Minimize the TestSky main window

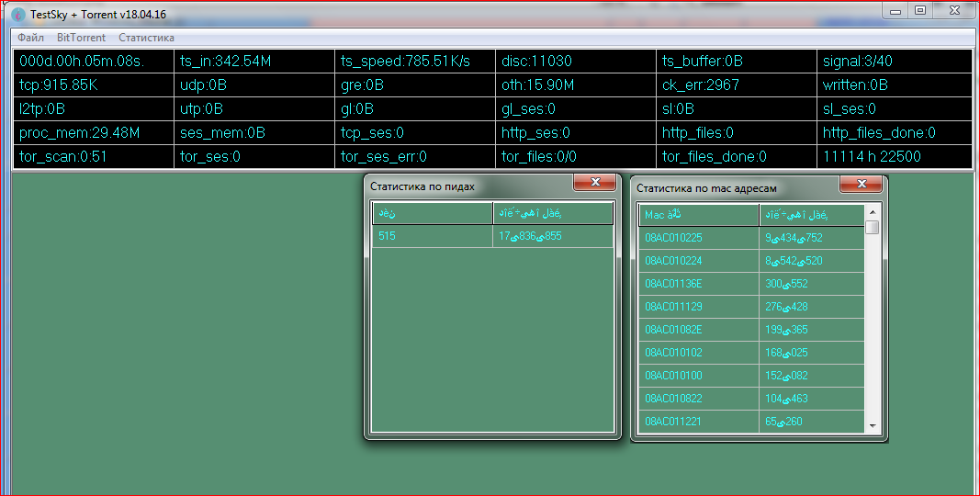click(899, 11)
